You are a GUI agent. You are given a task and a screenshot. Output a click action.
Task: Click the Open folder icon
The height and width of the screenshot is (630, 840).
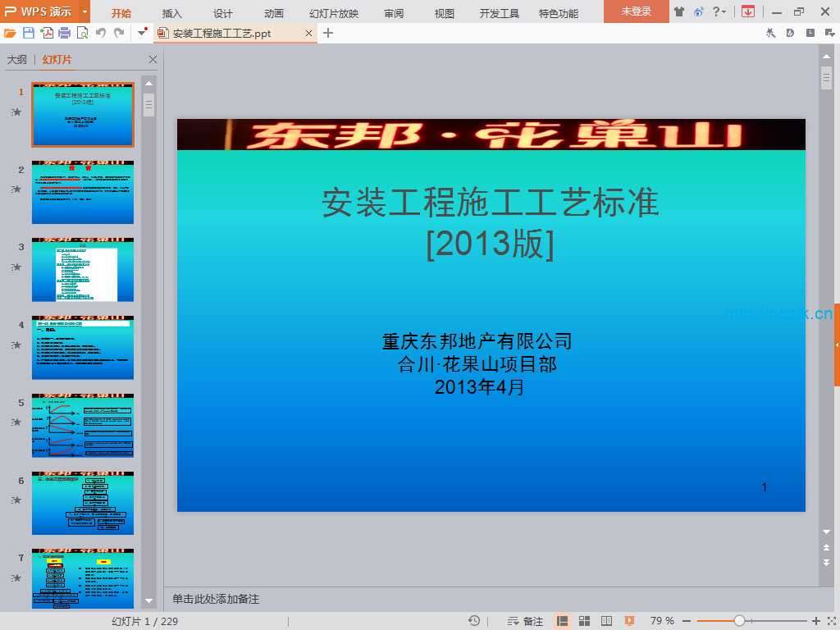coord(10,33)
